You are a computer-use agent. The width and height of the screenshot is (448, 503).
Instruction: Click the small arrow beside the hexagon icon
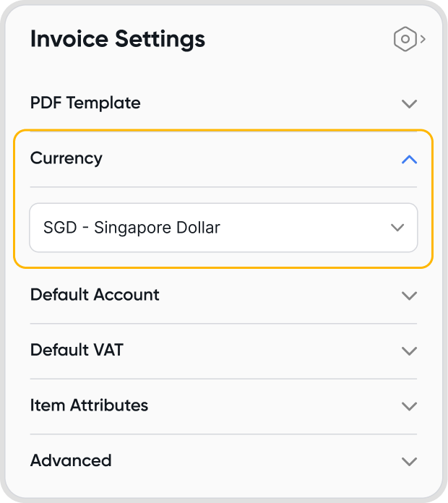tap(423, 39)
